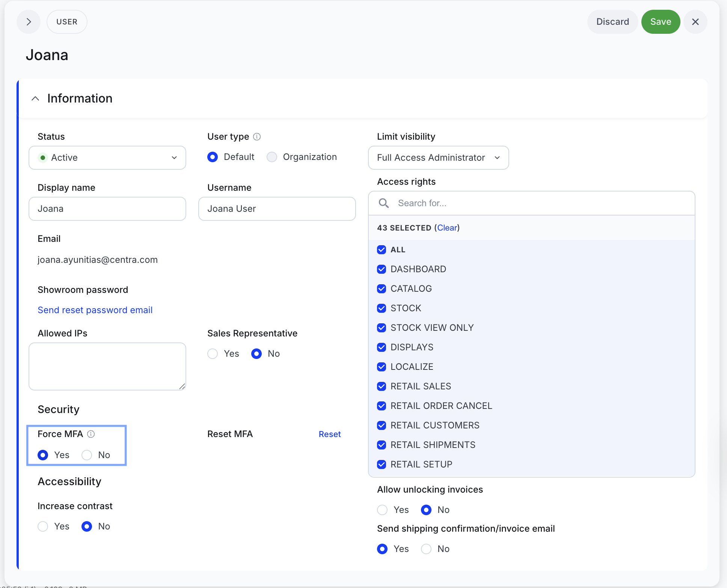Close the user panel with X
The image size is (727, 588).
695,22
